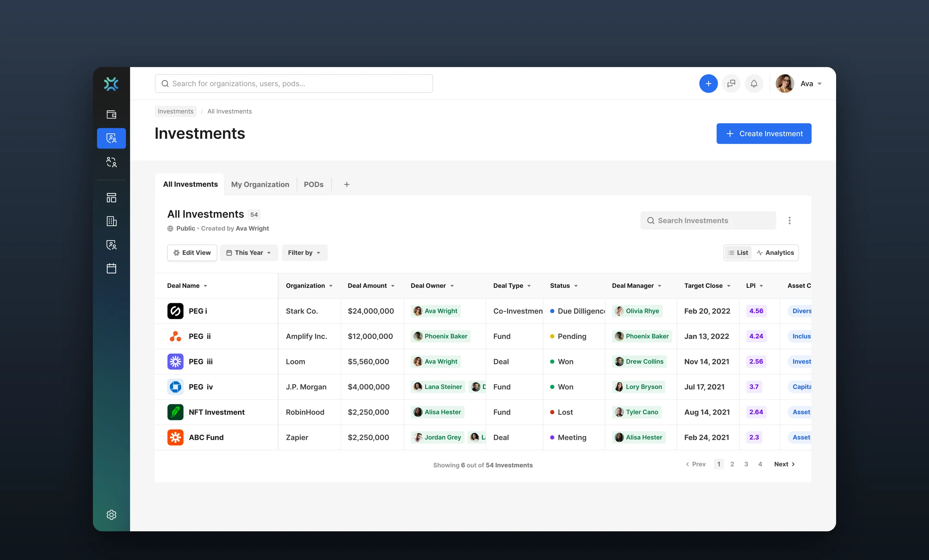This screenshot has width=929, height=560.
Task: Expand the This Year date dropdown
Action: click(249, 252)
